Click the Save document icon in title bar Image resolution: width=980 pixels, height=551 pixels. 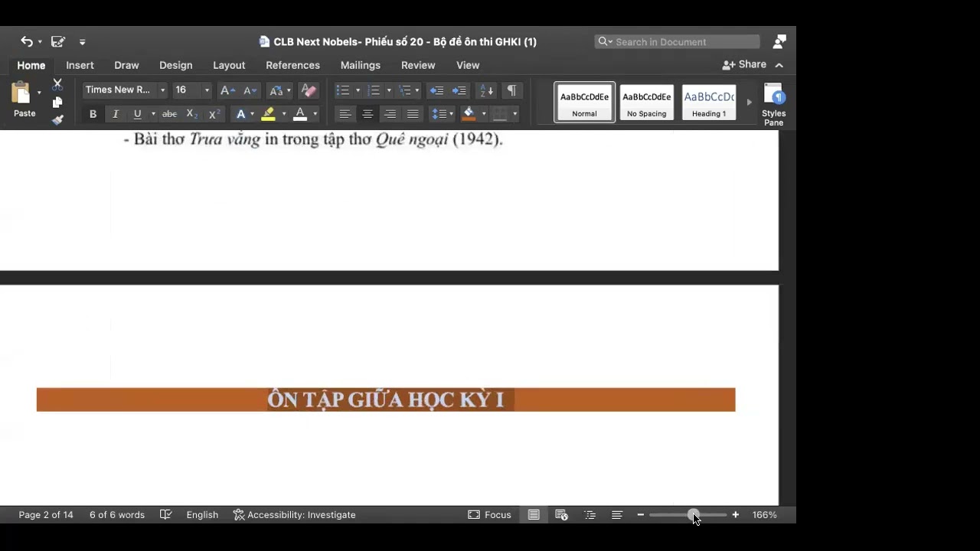point(57,41)
